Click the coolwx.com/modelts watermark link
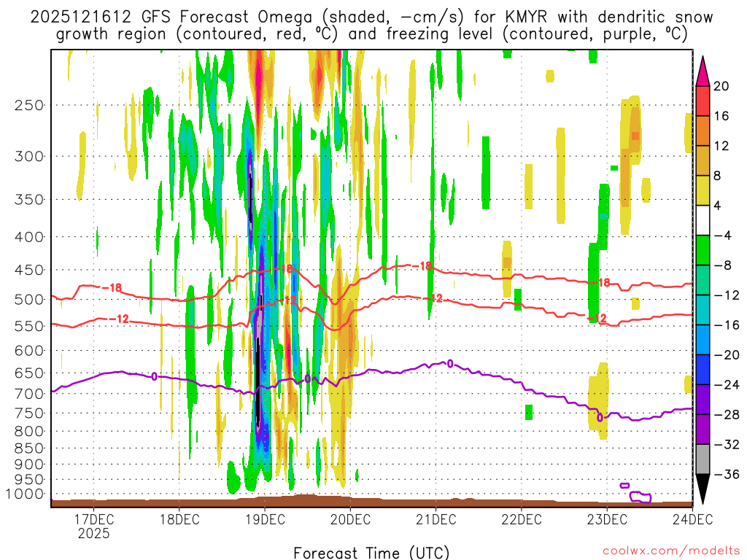Screen dimensions: 747x560 (671, 551)
